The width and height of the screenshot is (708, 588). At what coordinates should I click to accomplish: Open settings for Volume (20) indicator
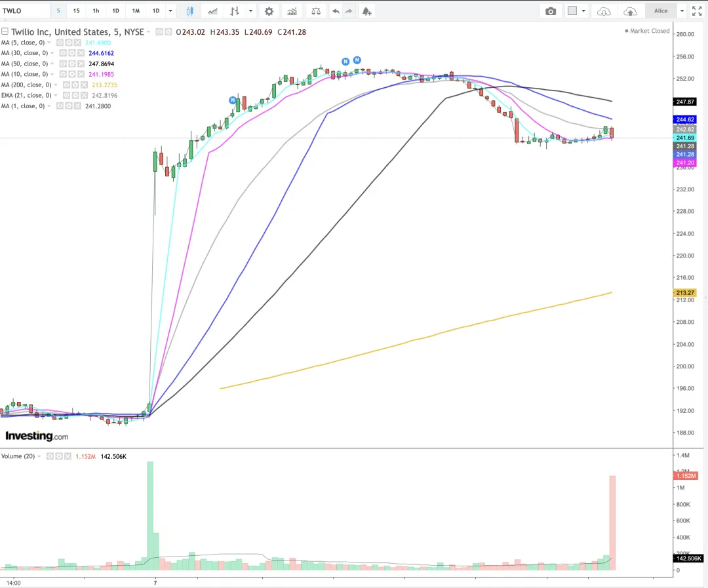coord(59,457)
